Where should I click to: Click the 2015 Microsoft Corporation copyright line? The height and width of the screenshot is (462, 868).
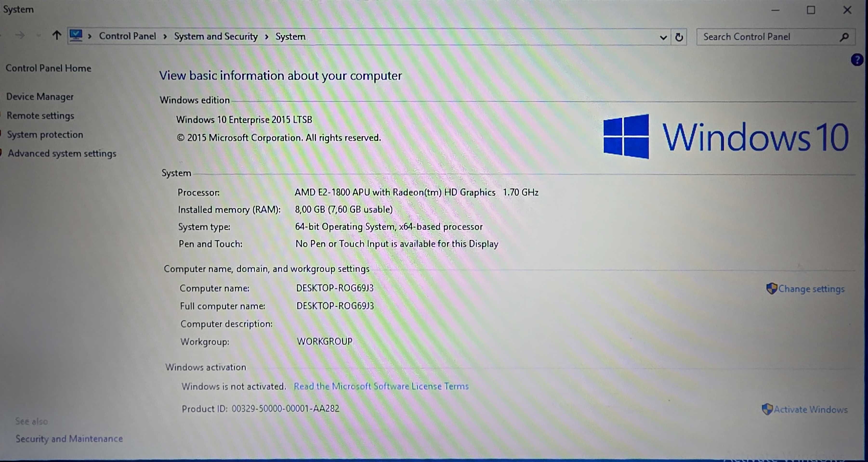(x=279, y=138)
